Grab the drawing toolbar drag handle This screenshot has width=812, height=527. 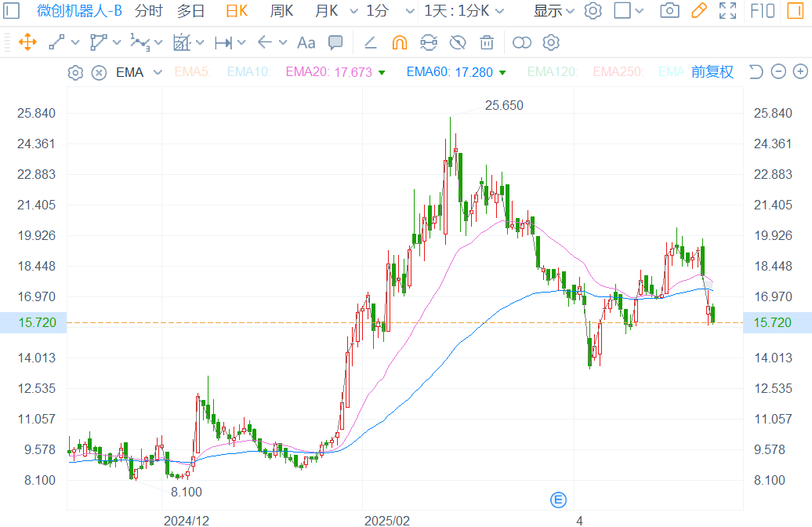pyautogui.click(x=7, y=42)
